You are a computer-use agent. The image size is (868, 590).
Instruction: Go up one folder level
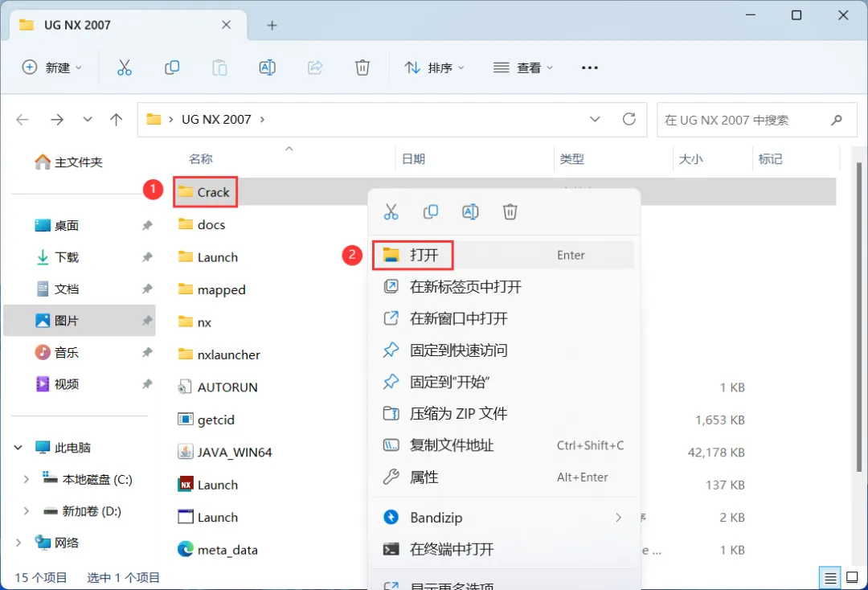tap(117, 120)
